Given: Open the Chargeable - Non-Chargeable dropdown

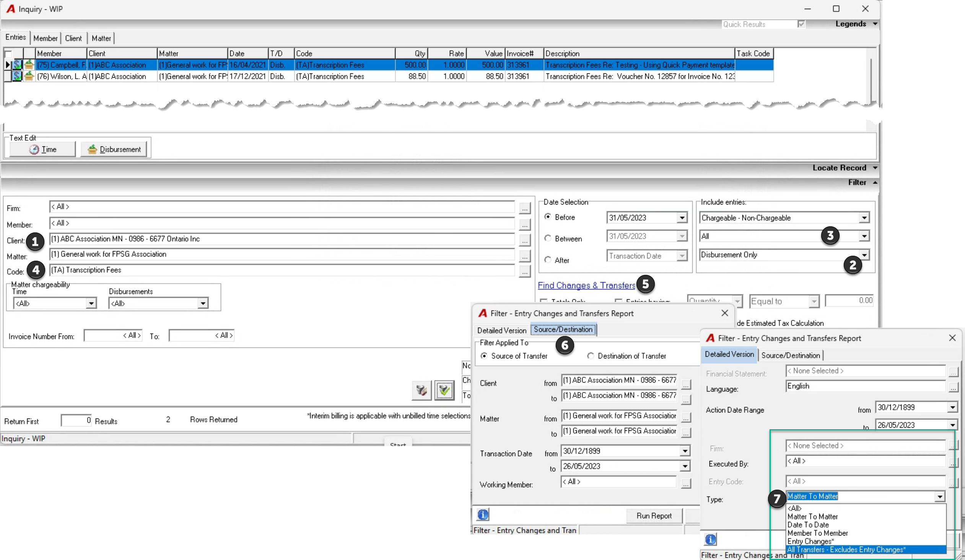Looking at the screenshot, I should pyautogui.click(x=864, y=218).
